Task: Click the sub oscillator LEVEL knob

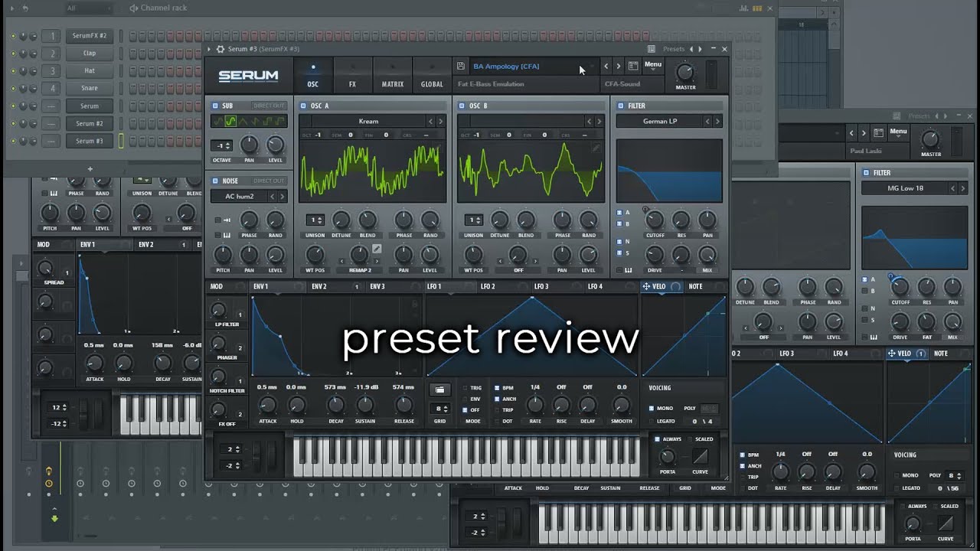Action: [x=275, y=145]
